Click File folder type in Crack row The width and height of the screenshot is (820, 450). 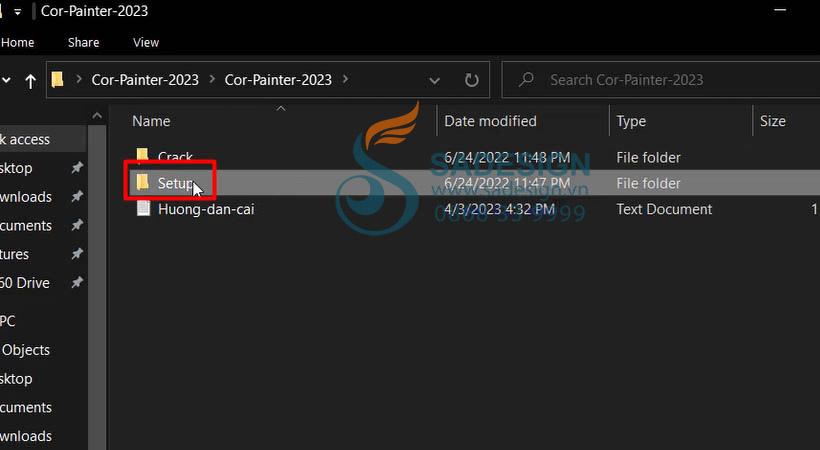tap(648, 158)
